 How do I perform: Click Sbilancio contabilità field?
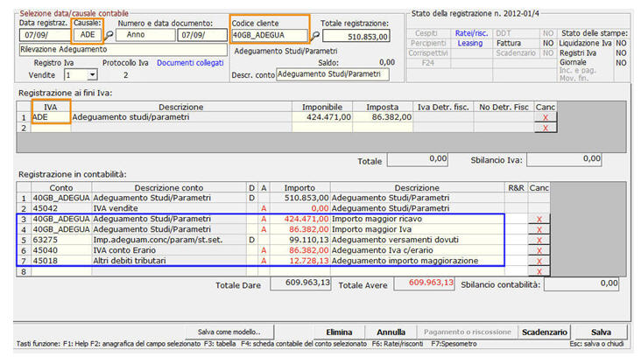pos(581,283)
